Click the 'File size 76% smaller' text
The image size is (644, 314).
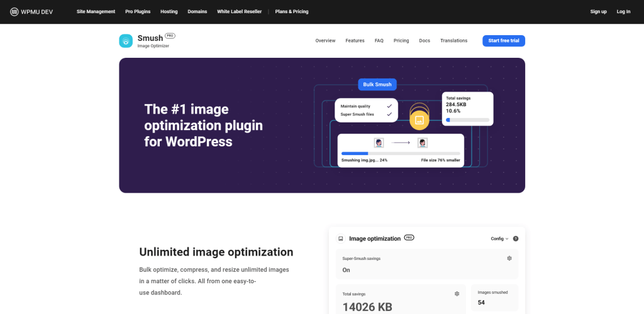point(441,160)
